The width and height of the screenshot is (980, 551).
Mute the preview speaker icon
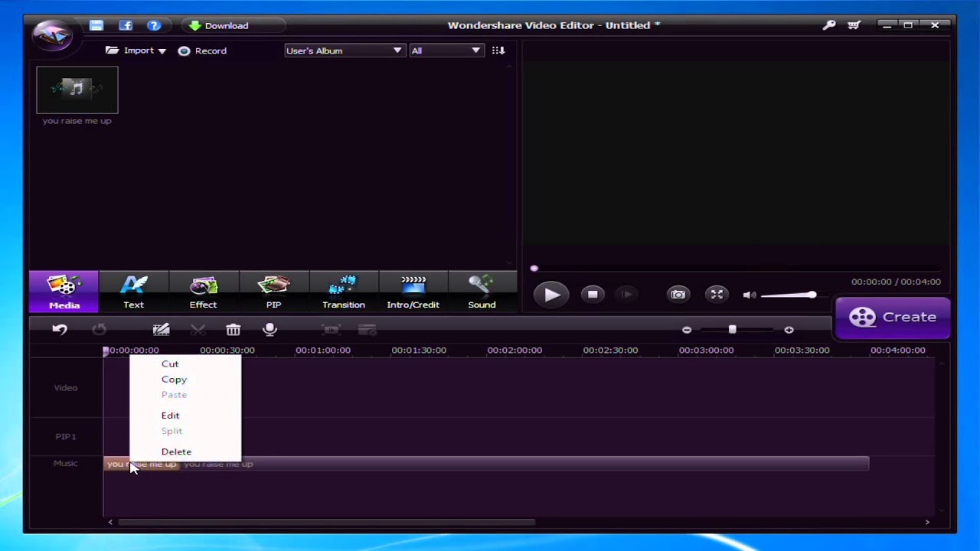750,295
